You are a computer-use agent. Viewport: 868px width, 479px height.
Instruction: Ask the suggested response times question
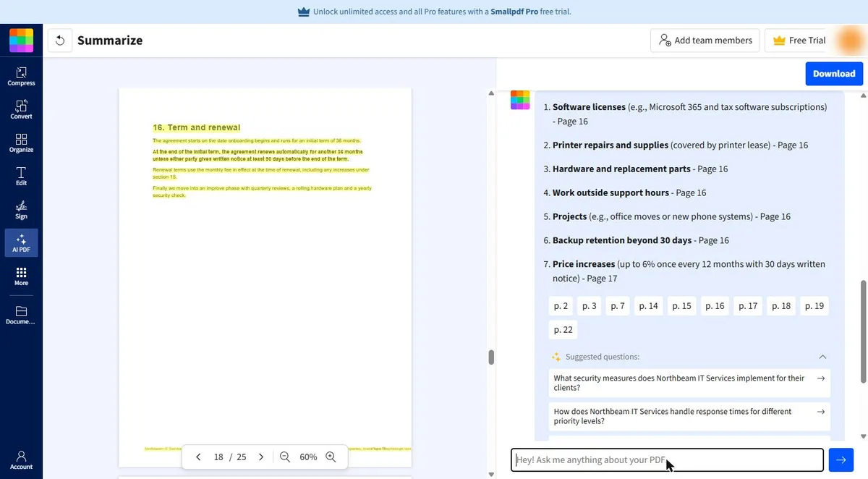tap(689, 416)
